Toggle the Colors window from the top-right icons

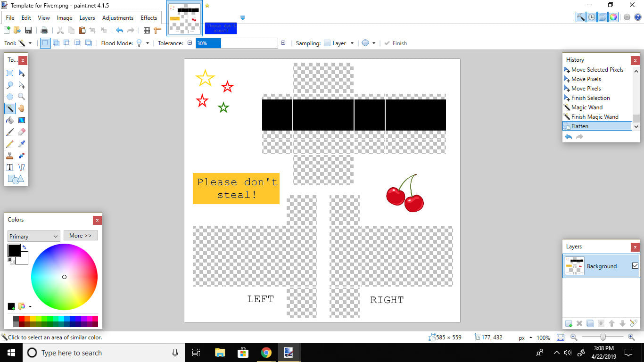coord(613,17)
